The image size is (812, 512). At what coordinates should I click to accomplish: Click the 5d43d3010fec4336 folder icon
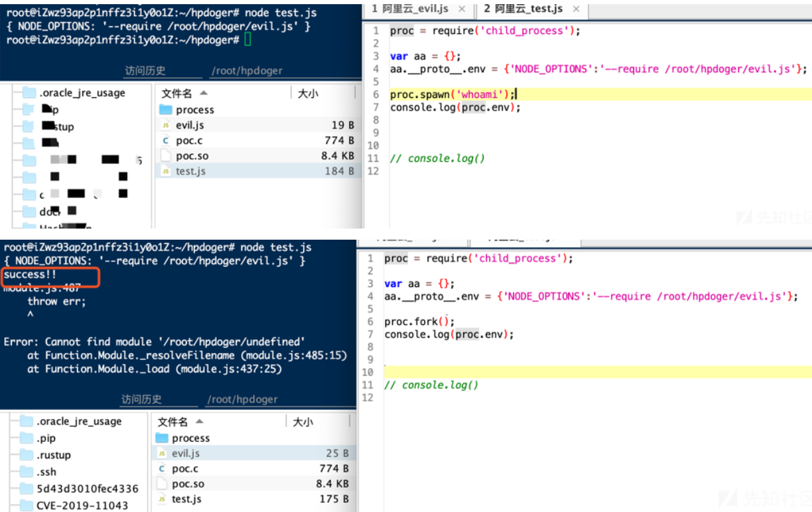pos(26,488)
